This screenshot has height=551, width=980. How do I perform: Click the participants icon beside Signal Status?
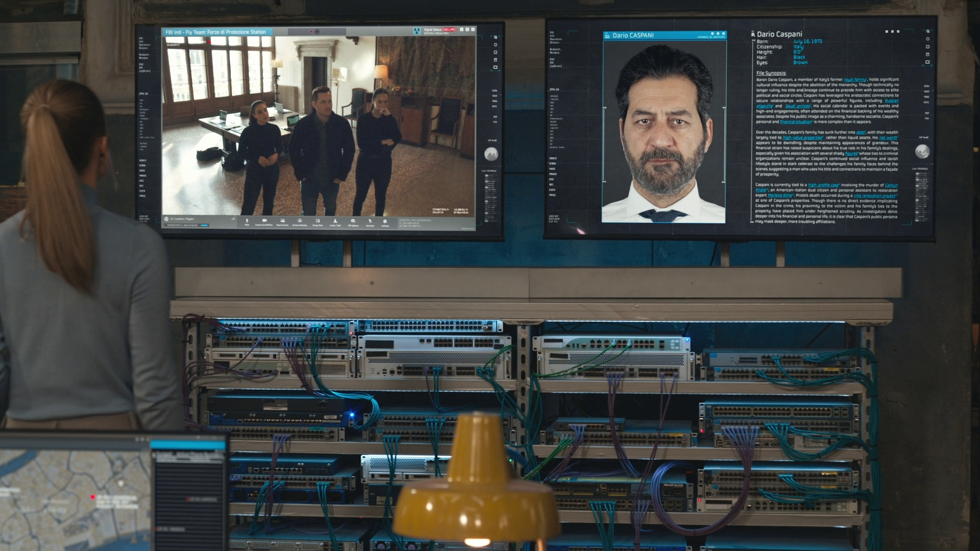416,31
